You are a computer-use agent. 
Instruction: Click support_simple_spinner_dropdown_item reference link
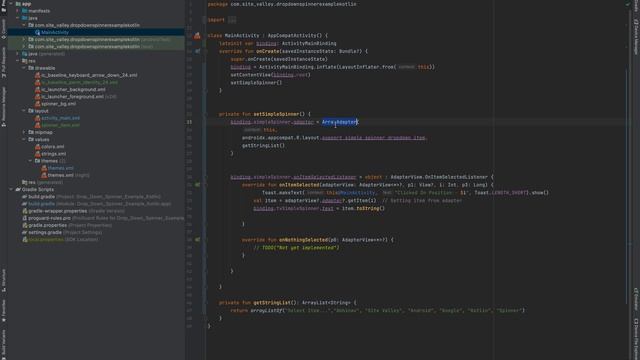tap(373, 138)
